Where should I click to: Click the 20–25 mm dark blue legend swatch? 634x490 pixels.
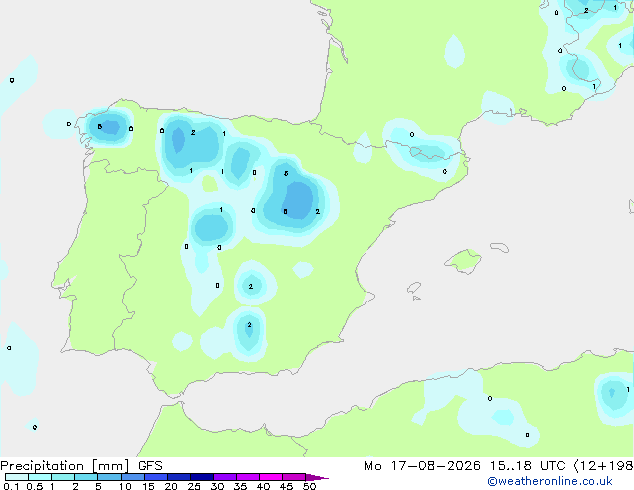click(x=179, y=477)
